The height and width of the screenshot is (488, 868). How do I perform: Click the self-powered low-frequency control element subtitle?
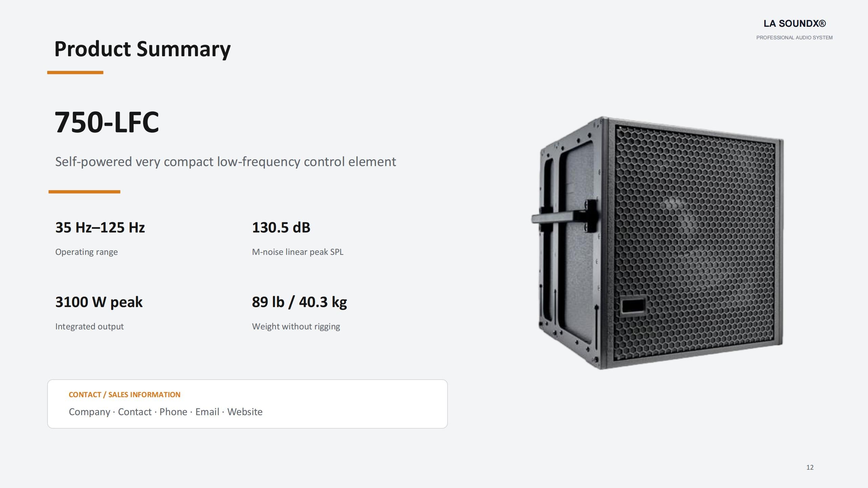[x=225, y=162]
